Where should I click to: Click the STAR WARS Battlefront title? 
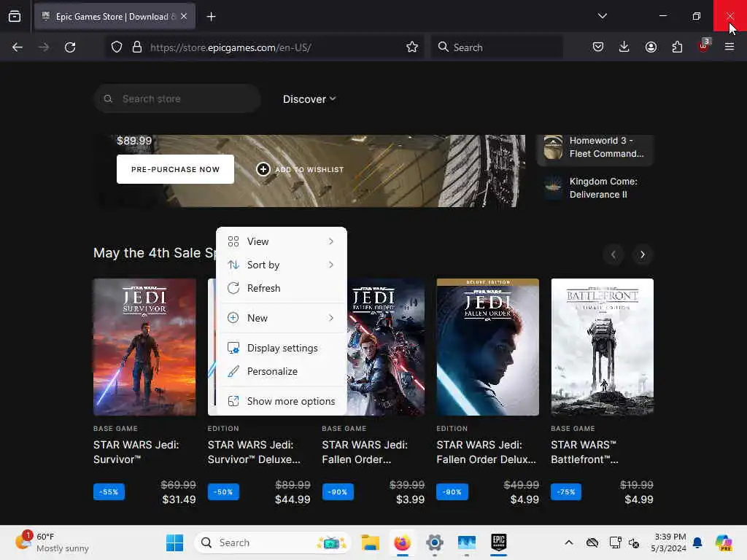click(584, 452)
